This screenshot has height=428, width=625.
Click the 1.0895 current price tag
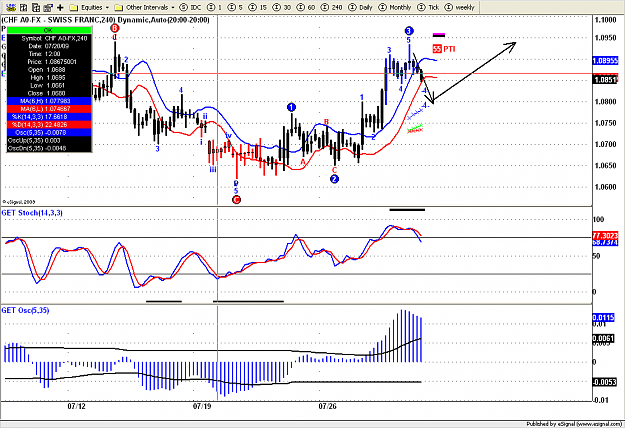tap(605, 61)
